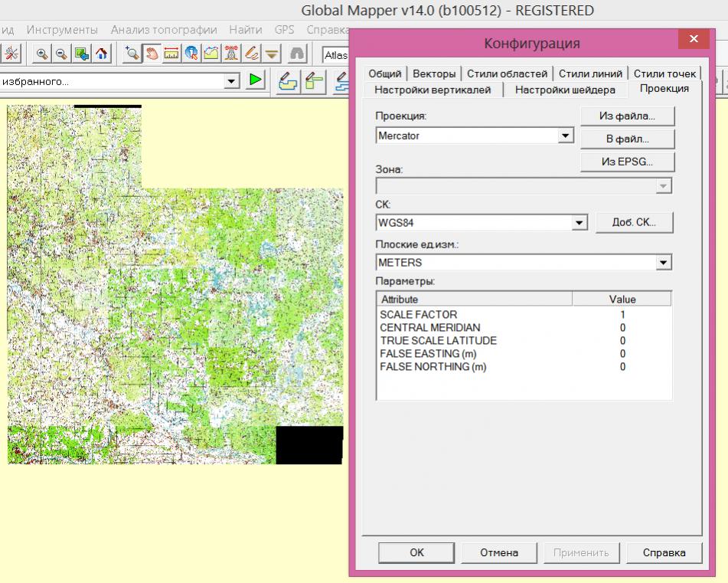The width and height of the screenshot is (728, 583).
Task: Open the favorites list dropdown arrow
Action: pyautogui.click(x=230, y=80)
